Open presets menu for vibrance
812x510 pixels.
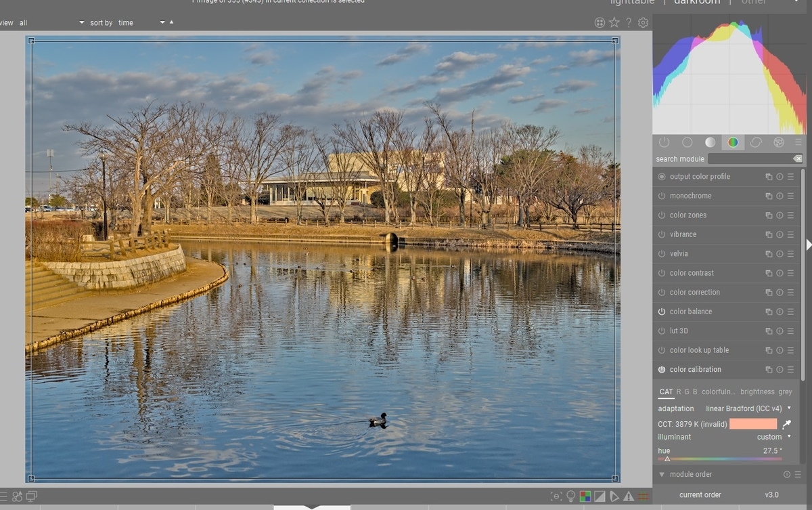click(790, 234)
